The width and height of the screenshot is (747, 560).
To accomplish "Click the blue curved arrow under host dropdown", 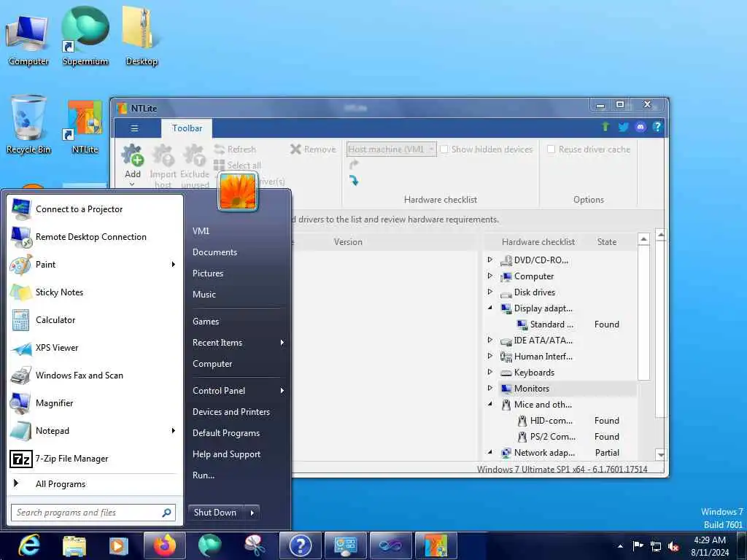I will [x=354, y=181].
